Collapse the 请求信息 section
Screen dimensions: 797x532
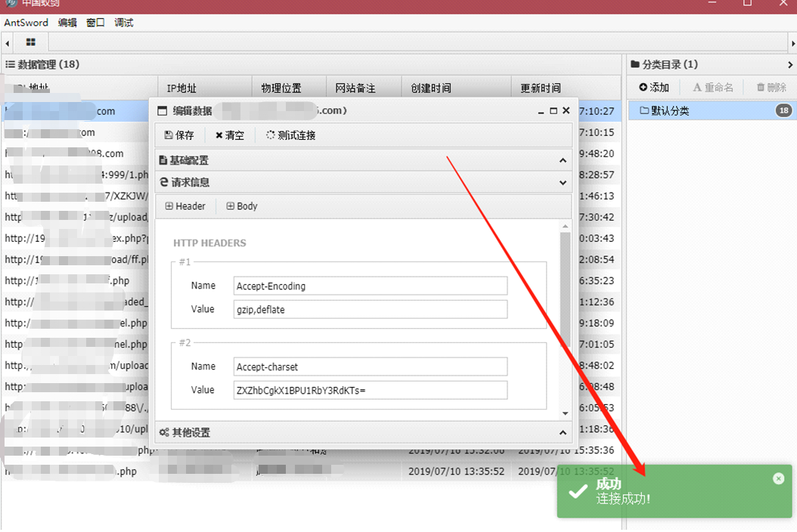point(364,182)
